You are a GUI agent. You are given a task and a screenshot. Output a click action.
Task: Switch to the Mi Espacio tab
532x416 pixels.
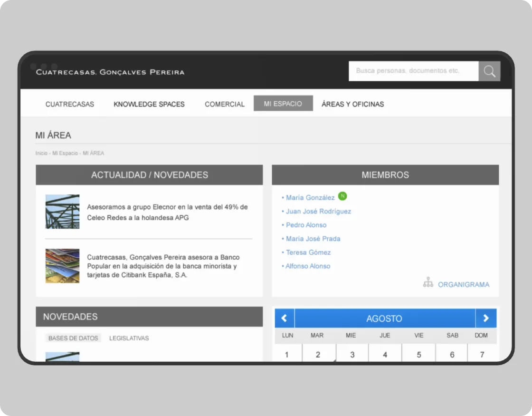[283, 104]
